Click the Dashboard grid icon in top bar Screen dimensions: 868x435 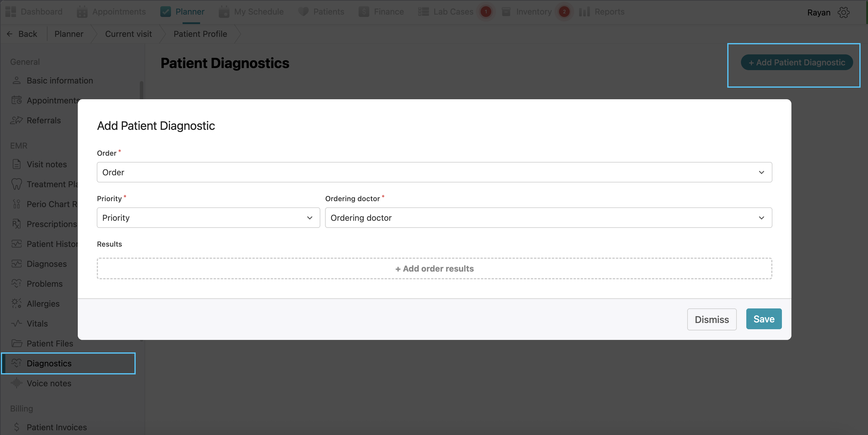[x=11, y=12]
